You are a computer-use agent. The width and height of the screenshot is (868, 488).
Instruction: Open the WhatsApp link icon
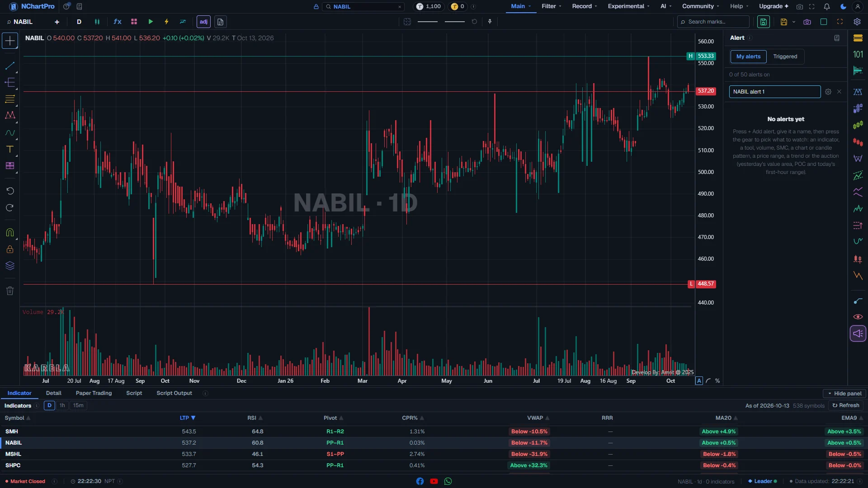[x=448, y=481]
